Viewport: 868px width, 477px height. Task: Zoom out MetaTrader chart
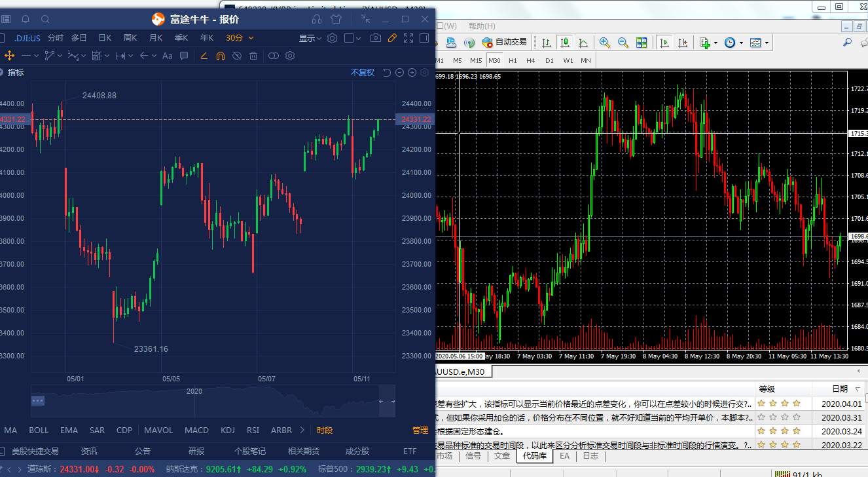coord(623,43)
